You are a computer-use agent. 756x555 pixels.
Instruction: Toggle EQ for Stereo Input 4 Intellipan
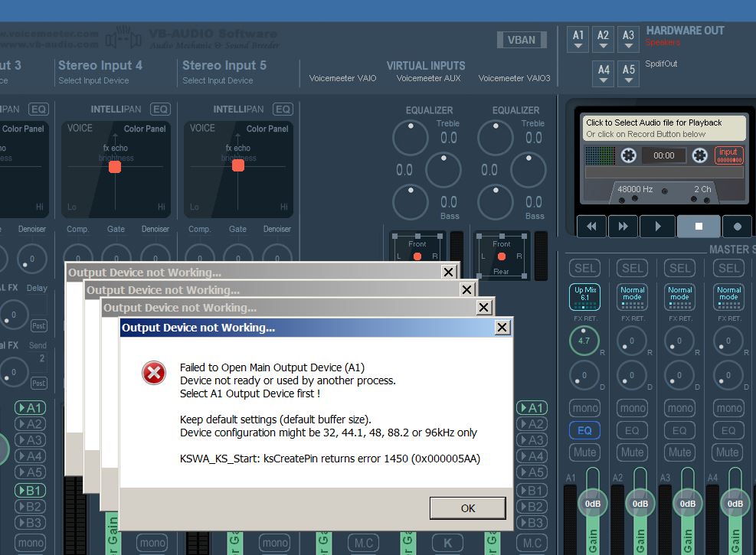(160, 109)
